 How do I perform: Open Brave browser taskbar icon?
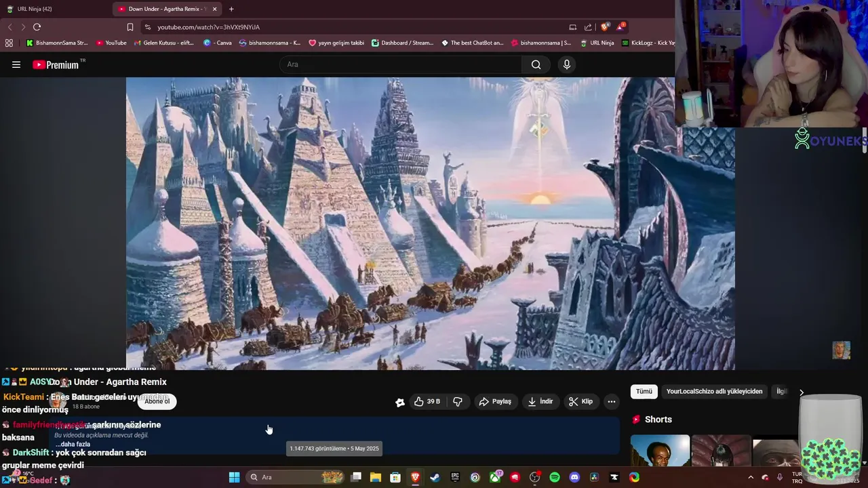(x=415, y=477)
